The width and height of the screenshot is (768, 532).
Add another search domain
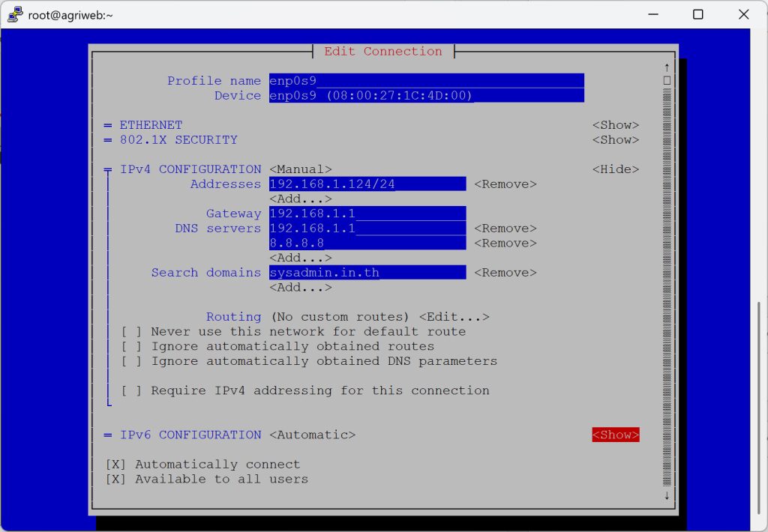300,288
